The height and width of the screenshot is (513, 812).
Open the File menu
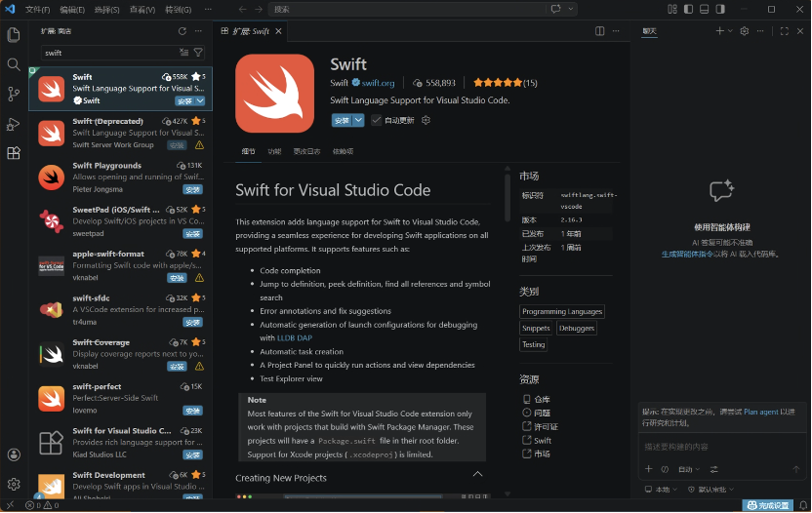pos(37,10)
